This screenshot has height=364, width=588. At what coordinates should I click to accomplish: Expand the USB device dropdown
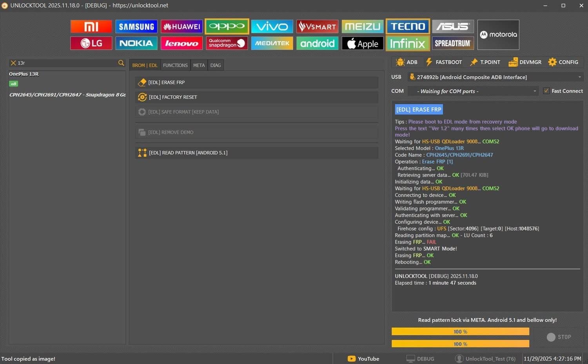tap(579, 77)
